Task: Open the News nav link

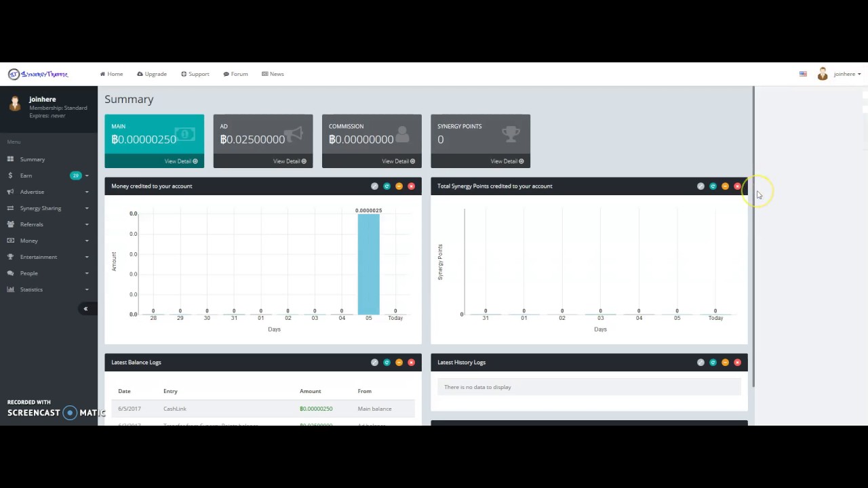Action: (x=273, y=74)
